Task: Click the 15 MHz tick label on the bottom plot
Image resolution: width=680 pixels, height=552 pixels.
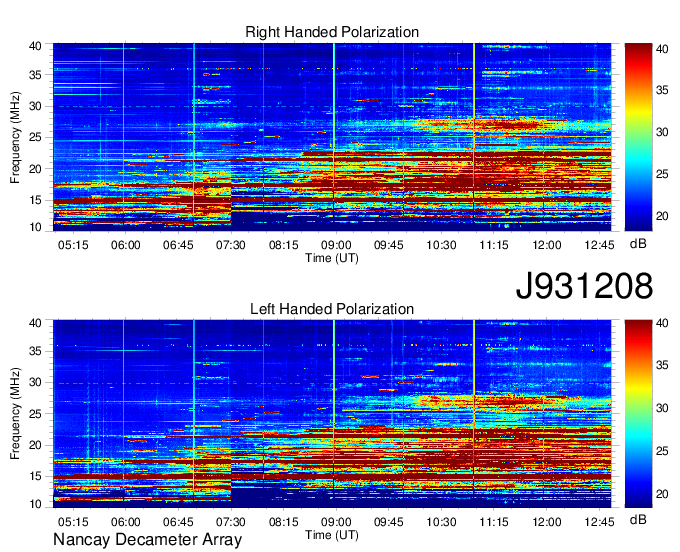Action: point(35,476)
